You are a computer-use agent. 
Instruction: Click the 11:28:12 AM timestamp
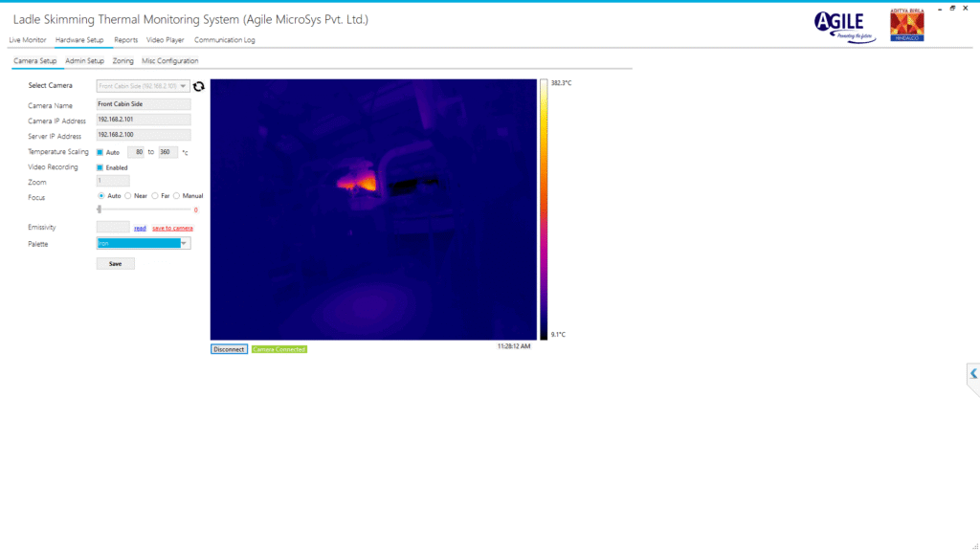(514, 346)
